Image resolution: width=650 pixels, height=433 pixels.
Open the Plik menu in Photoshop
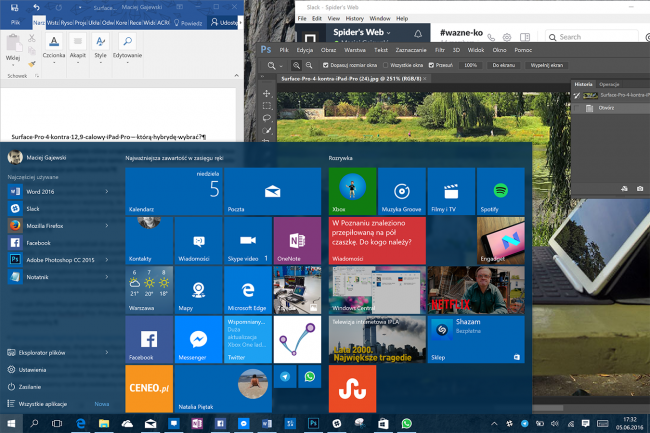pos(284,50)
